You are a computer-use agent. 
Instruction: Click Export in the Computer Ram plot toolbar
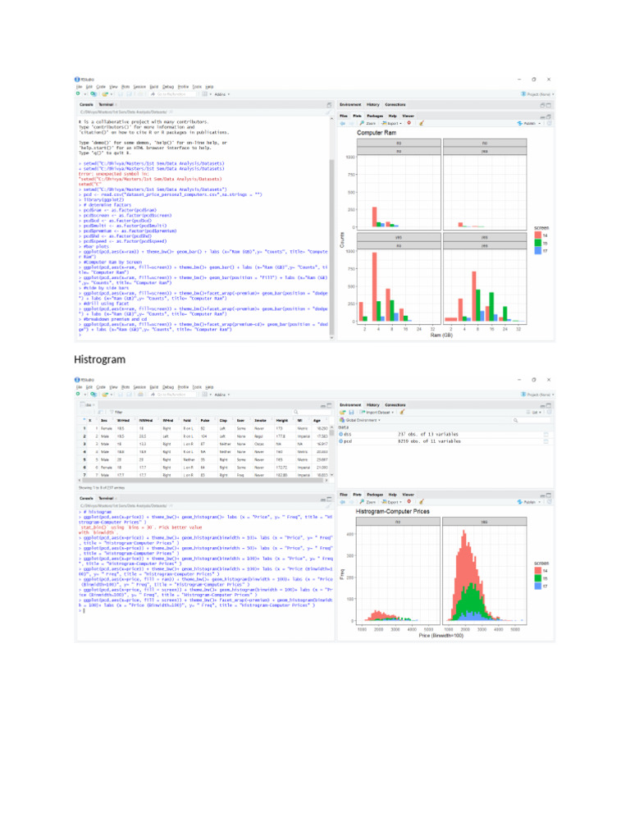pos(391,123)
